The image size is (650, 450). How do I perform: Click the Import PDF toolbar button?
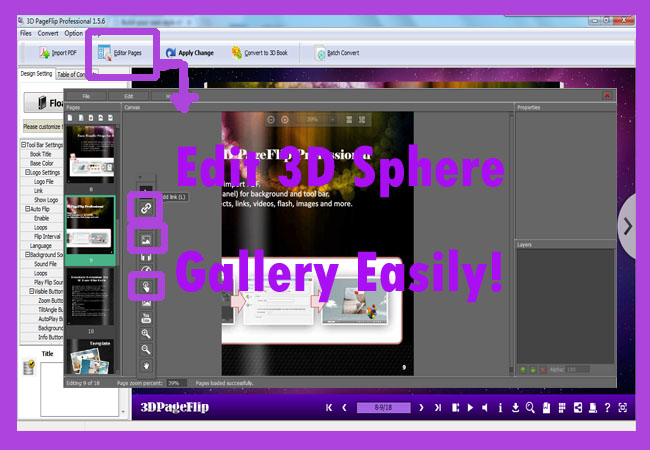click(x=58, y=53)
